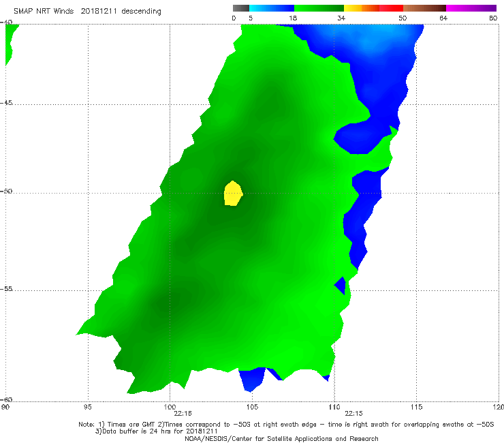Select the brown segment of the color bar
The height and width of the screenshot is (443, 504).
tap(424, 8)
